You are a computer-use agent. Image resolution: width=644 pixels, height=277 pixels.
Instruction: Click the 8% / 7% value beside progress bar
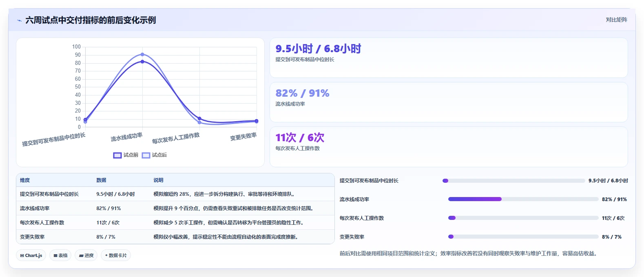(612, 237)
